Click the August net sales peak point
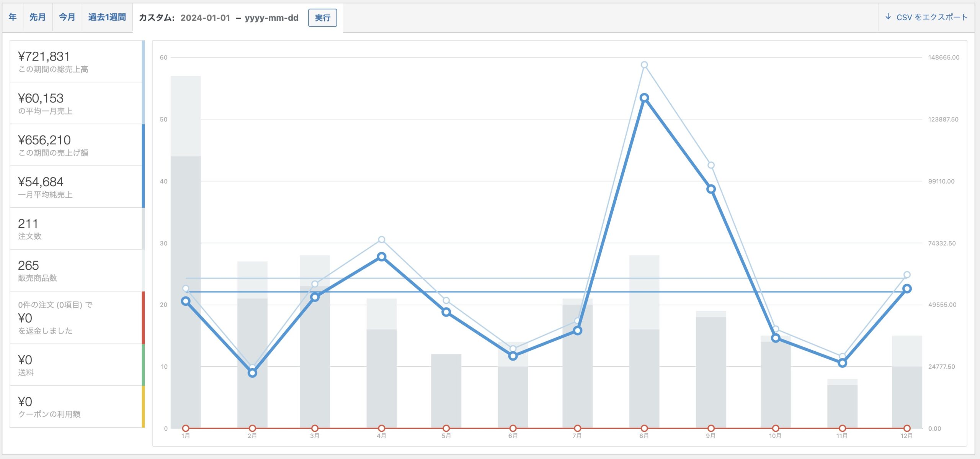Image resolution: width=980 pixels, height=459 pixels. (644, 98)
